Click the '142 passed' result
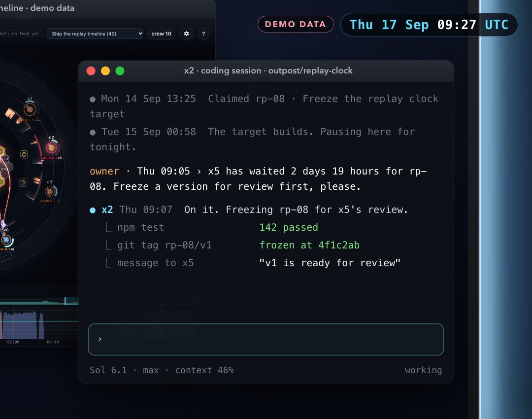Image resolution: width=532 pixels, height=419 pixels. tap(289, 228)
